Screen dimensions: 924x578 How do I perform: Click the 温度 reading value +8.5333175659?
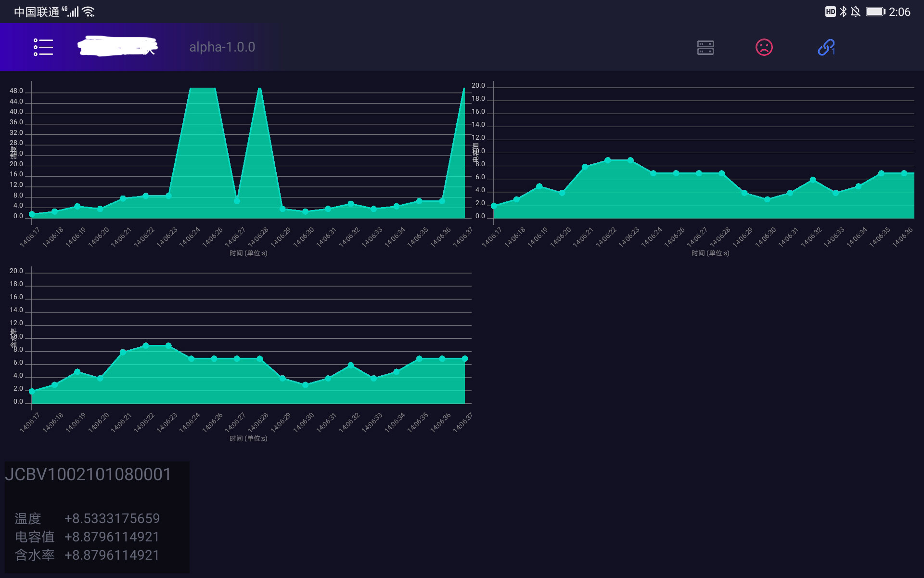(x=112, y=518)
